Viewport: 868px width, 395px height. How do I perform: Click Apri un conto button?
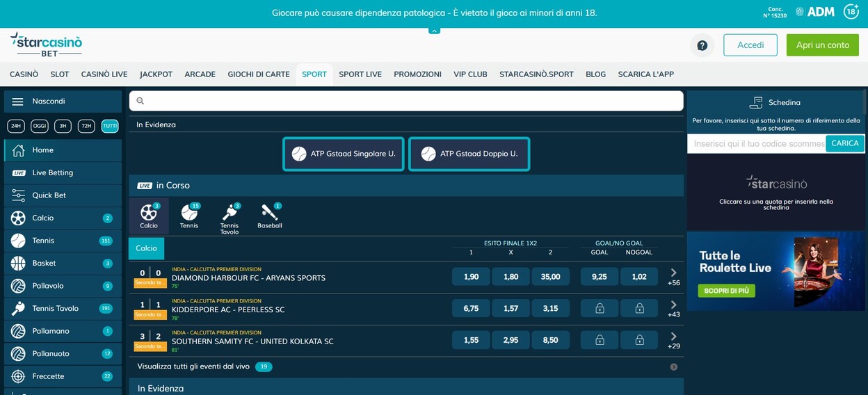[823, 45]
